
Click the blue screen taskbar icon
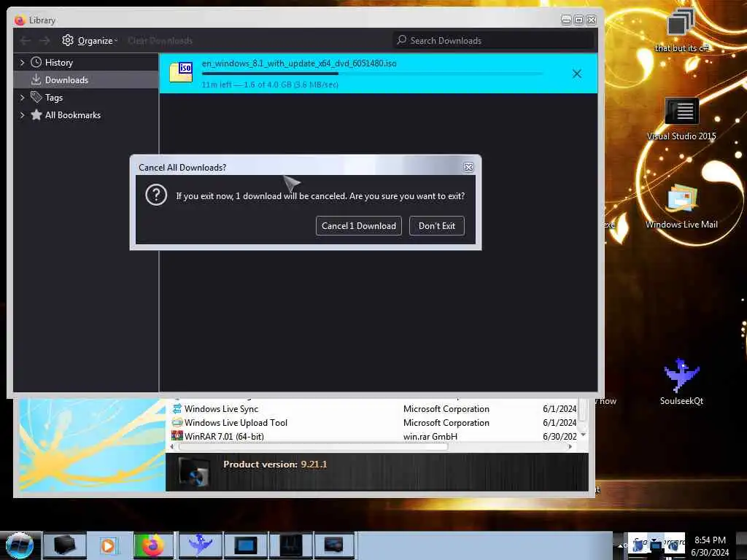point(246,545)
